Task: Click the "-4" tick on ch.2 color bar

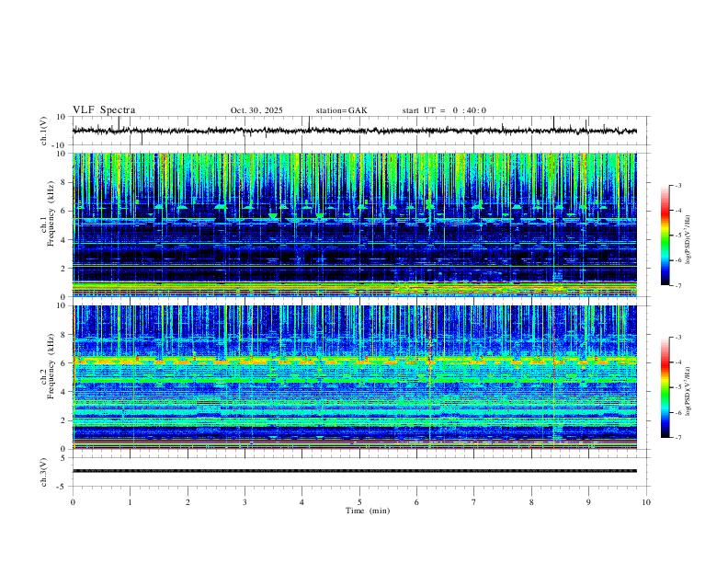Action: coord(678,362)
